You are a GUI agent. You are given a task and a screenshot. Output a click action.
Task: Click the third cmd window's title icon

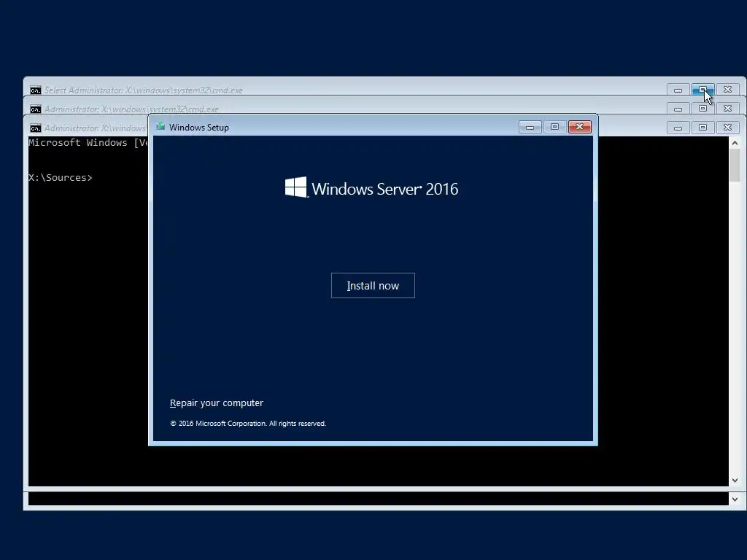(35, 128)
